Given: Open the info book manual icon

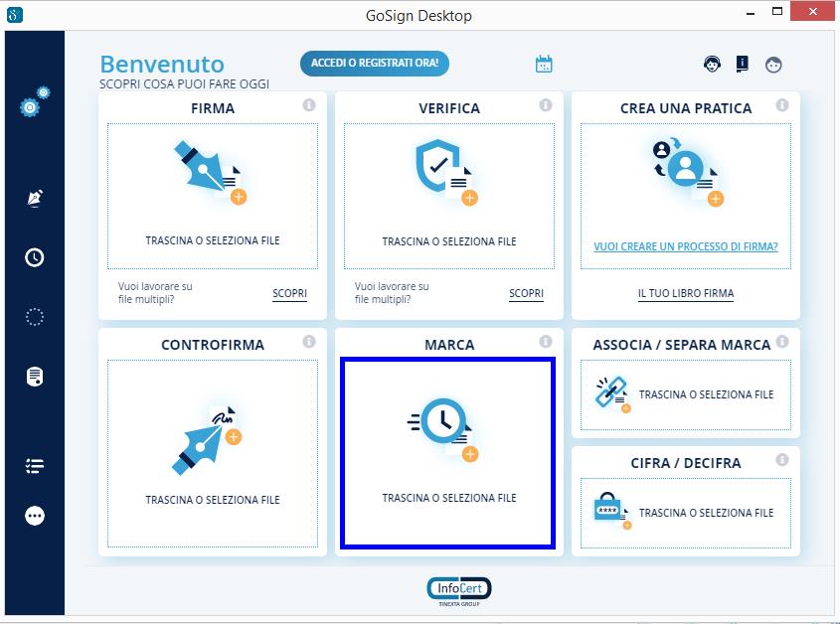Looking at the screenshot, I should coord(742,65).
